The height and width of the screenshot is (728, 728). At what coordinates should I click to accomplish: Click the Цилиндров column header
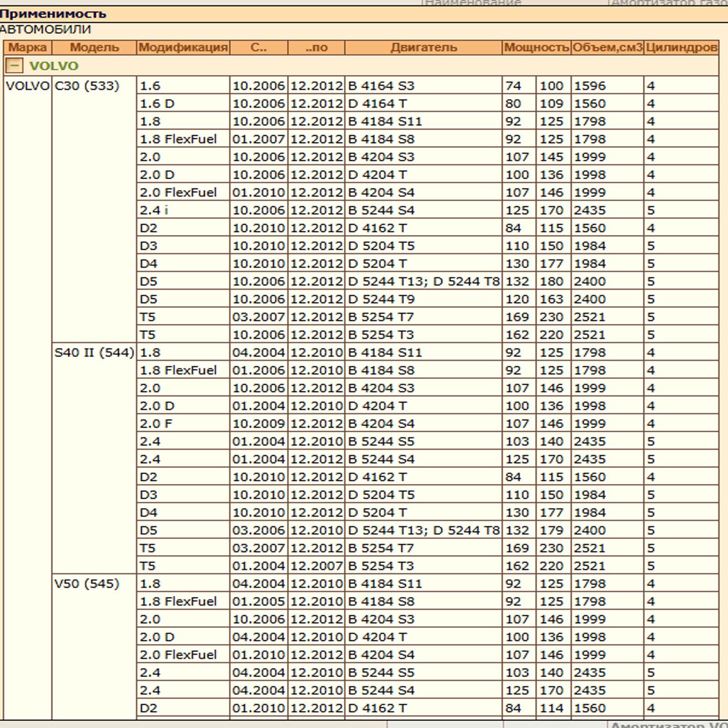(681, 47)
